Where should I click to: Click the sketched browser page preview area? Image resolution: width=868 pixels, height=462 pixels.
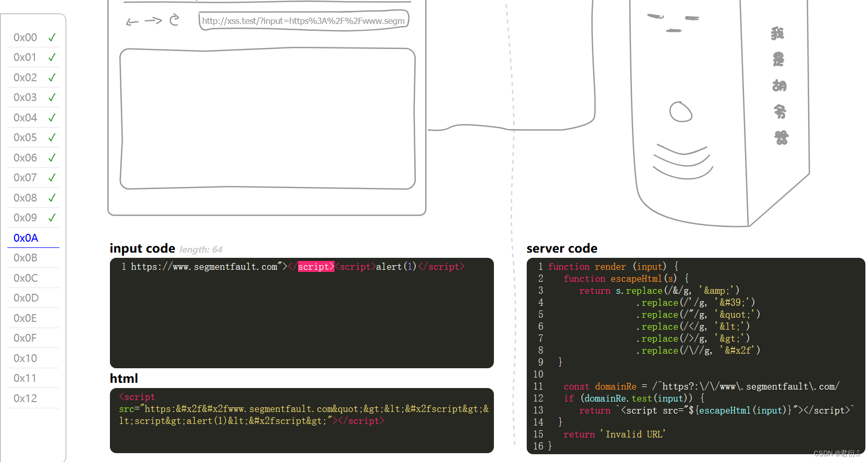coord(267,119)
